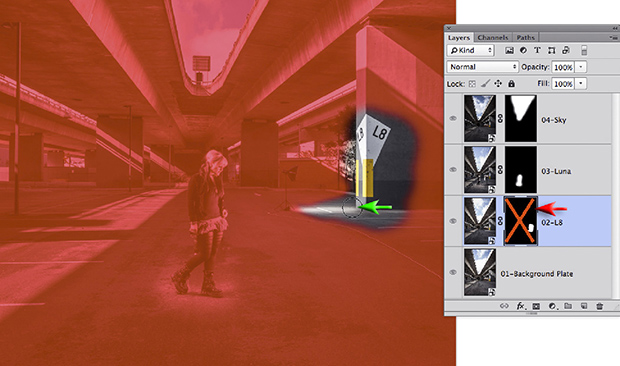Screen dimensions: 620x366
Task: Filter layers by adjustment layers icon
Action: (x=523, y=50)
